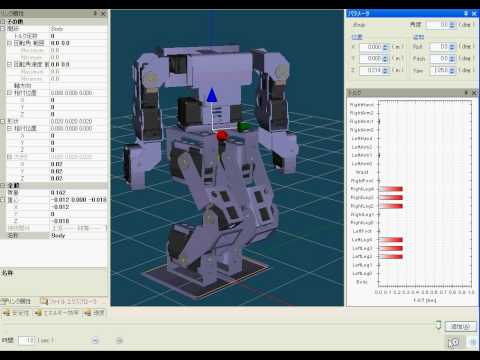This screenshot has height=360, width=480.
Task: Pin the blue-titled parameter panel
Action: pos(466,13)
